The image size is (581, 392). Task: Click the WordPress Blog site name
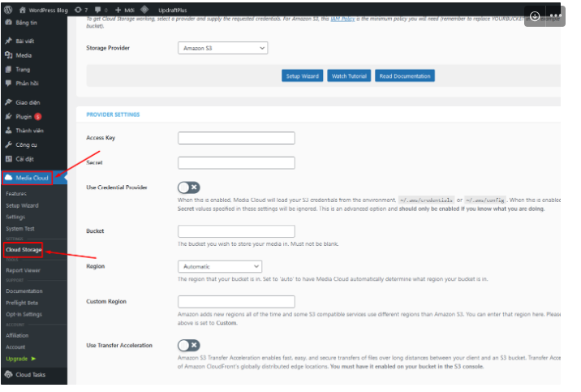tap(49, 11)
